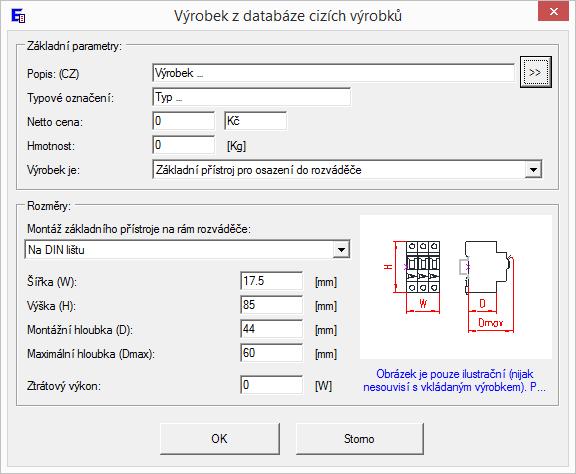Screen dimensions: 576x474
Task: Click the 'Montáž základního přístroje na rám rozváděče:' label
Action: point(138,229)
